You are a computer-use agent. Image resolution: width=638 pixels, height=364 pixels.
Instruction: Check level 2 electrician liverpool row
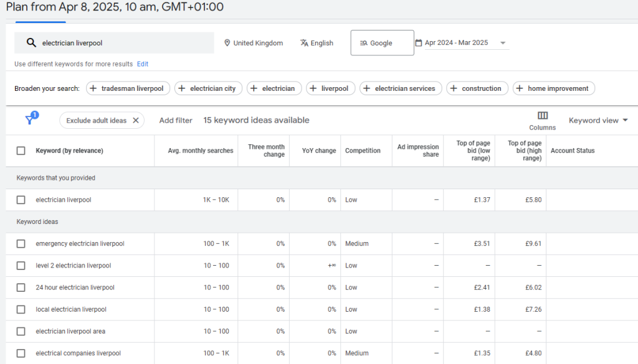coord(21,266)
